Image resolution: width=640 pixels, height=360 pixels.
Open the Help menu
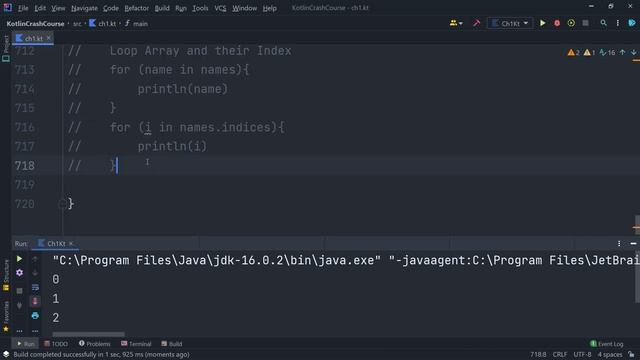point(269,8)
